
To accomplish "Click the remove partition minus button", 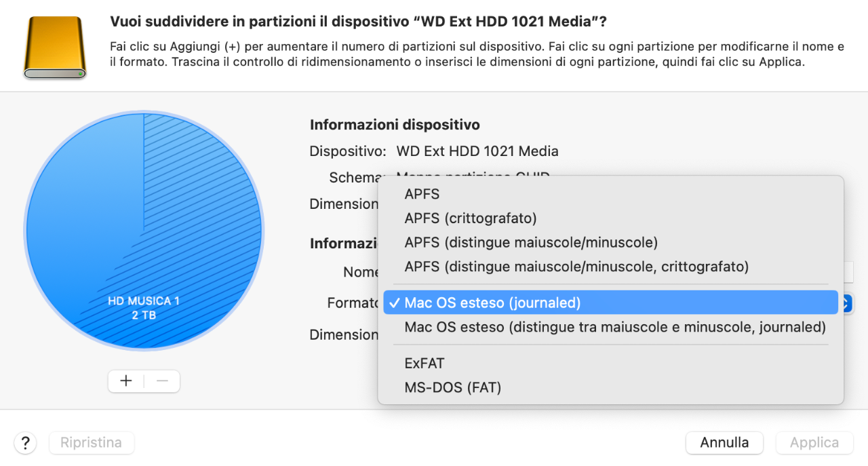I will (162, 381).
